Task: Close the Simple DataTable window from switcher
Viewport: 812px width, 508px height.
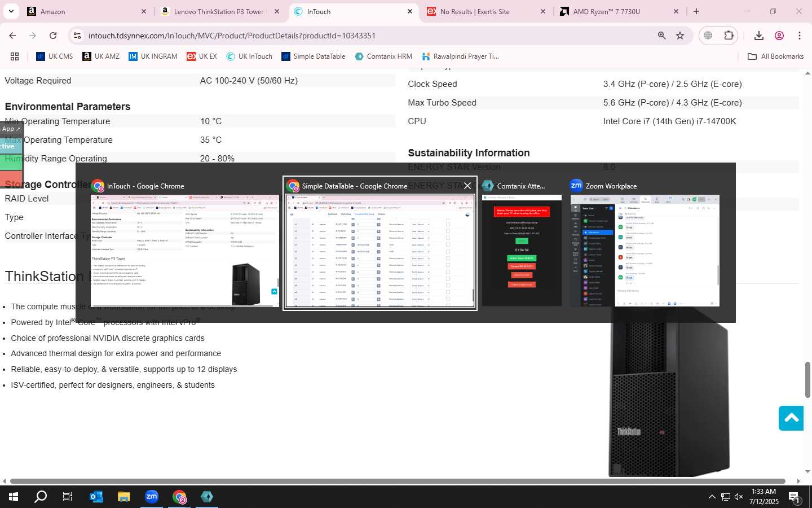Action: [467, 186]
